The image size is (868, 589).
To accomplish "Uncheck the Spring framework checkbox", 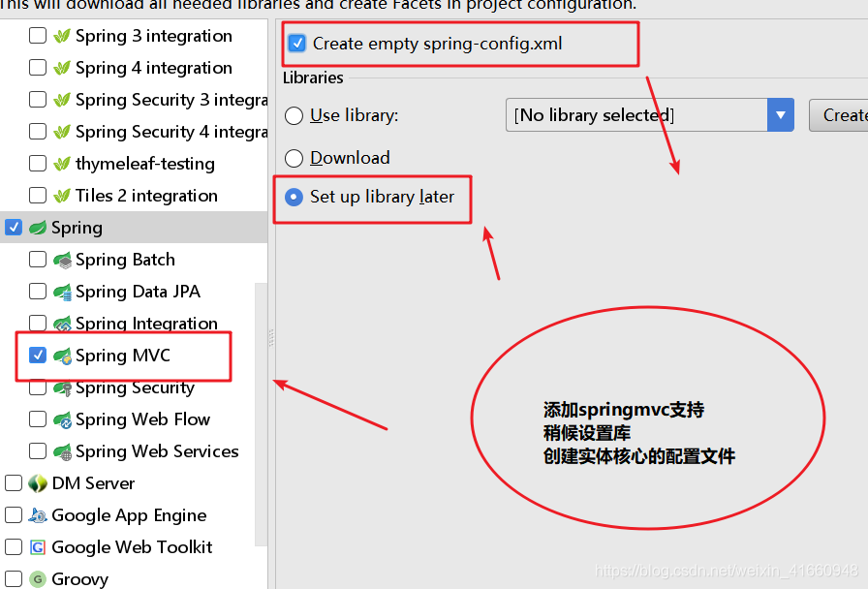I will pos(14,228).
